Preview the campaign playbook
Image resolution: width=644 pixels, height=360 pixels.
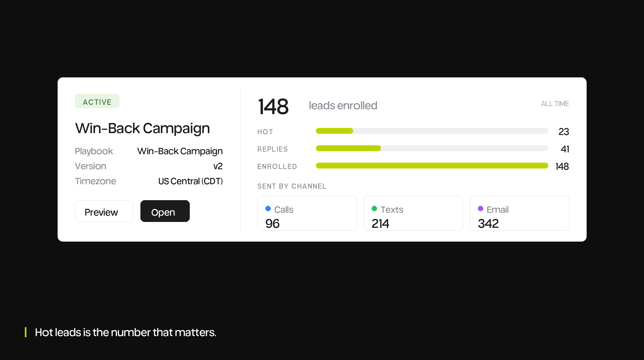(104, 211)
